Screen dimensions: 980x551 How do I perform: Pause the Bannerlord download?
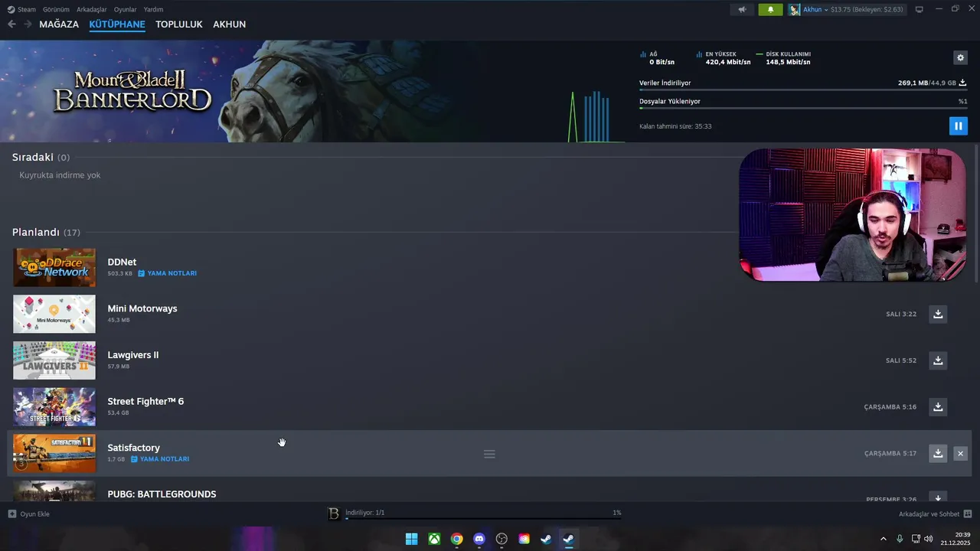(x=958, y=126)
